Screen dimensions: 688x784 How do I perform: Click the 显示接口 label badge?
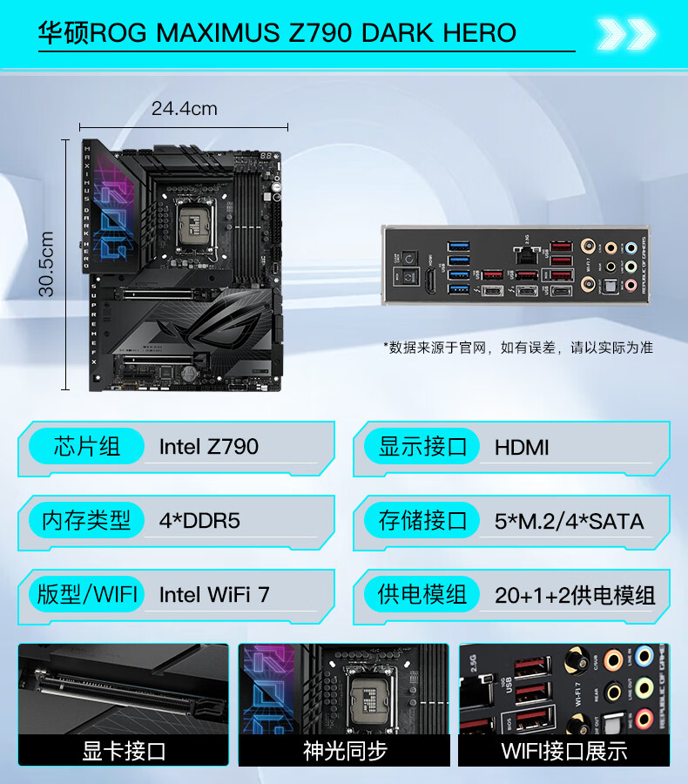[x=422, y=446]
